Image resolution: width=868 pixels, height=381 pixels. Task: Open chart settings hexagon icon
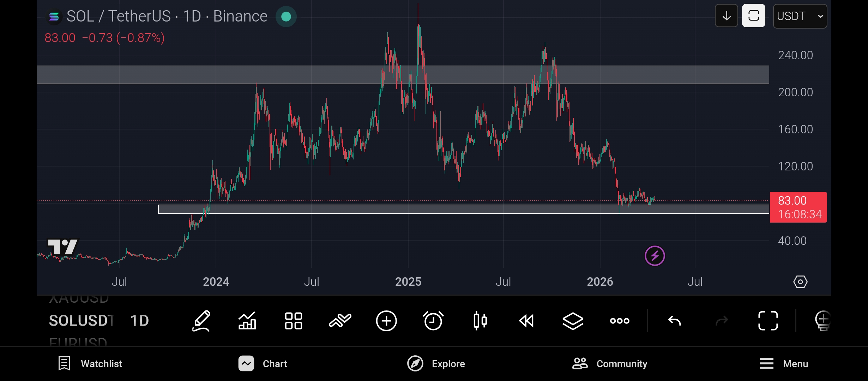[x=800, y=282]
